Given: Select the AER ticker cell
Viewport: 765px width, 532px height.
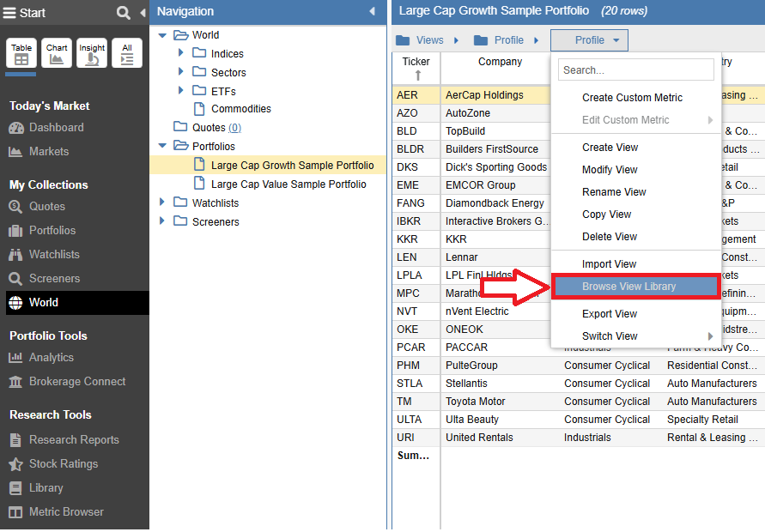Looking at the screenshot, I should coord(416,95).
